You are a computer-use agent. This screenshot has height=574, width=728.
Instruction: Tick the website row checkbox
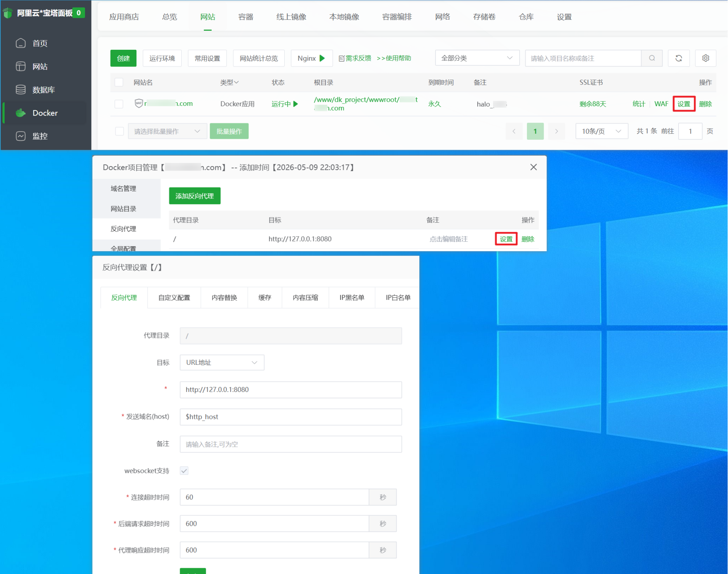(x=119, y=104)
